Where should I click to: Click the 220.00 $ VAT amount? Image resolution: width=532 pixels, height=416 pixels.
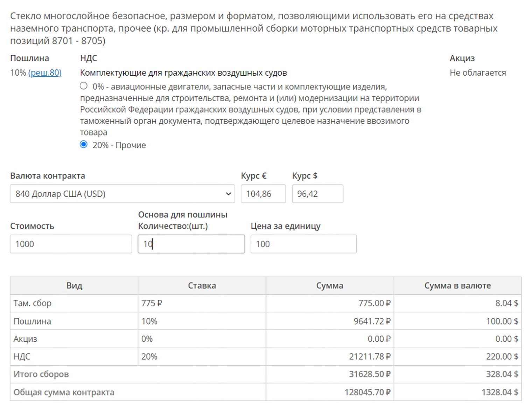(502, 356)
